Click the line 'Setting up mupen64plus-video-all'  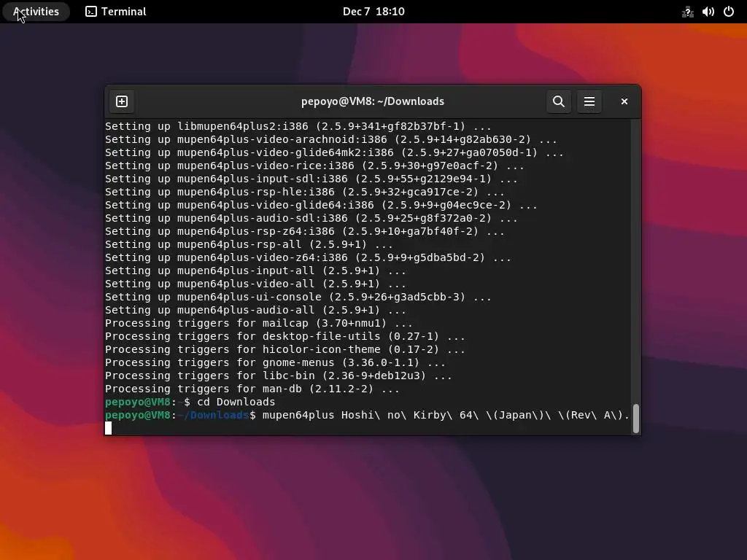(256, 284)
